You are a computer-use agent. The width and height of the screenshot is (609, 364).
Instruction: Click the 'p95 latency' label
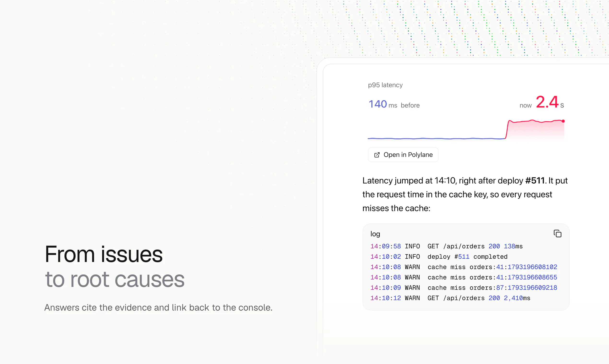pos(385,85)
